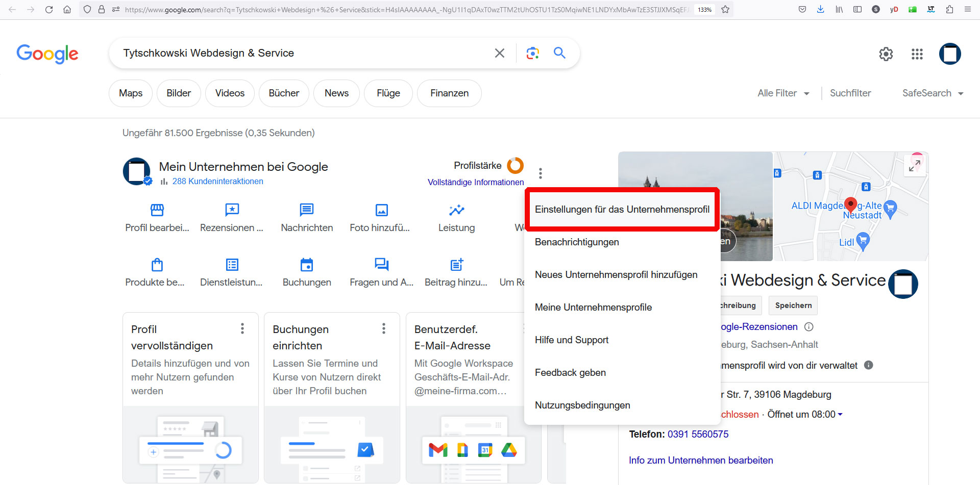Call phone number 0391 5560575

[x=698, y=434]
